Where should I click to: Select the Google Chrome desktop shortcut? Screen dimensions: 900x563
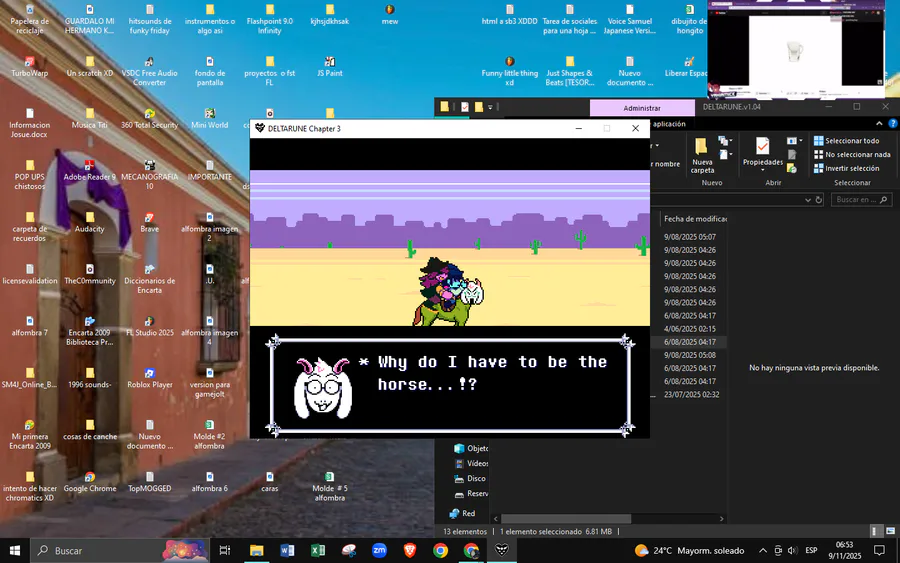click(90, 482)
